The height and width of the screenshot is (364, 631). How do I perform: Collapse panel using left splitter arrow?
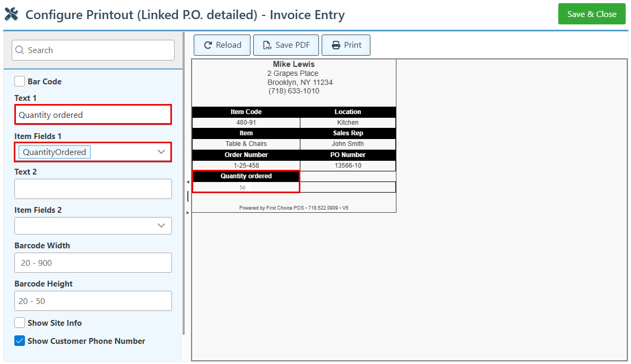187,182
